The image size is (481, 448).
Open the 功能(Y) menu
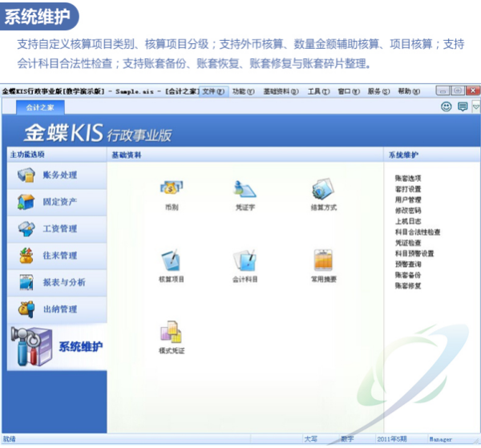pyautogui.click(x=243, y=91)
